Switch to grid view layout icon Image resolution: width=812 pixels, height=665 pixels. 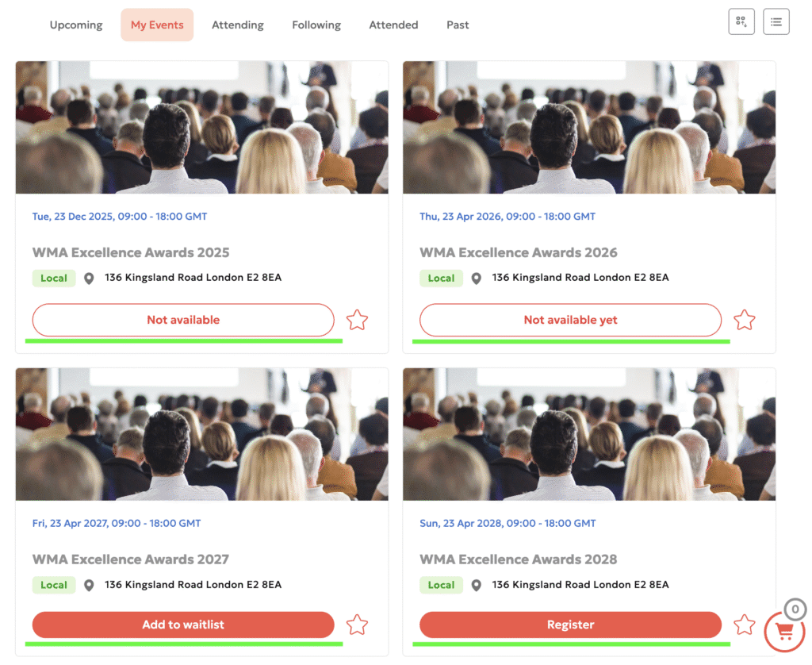(741, 21)
